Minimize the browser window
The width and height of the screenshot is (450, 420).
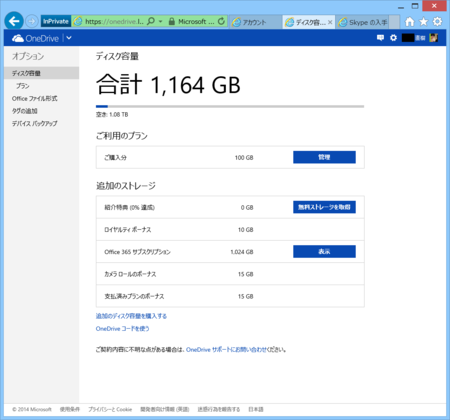pyautogui.click(x=401, y=7)
